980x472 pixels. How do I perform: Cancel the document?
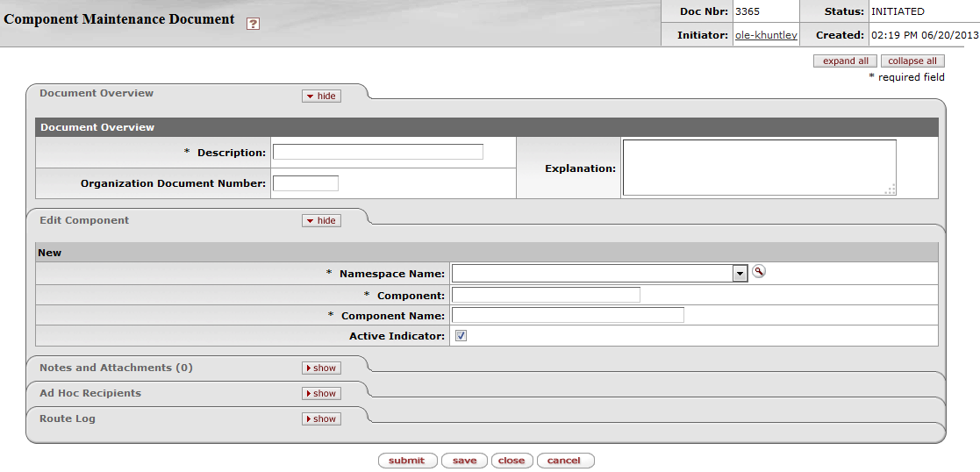pos(564,461)
